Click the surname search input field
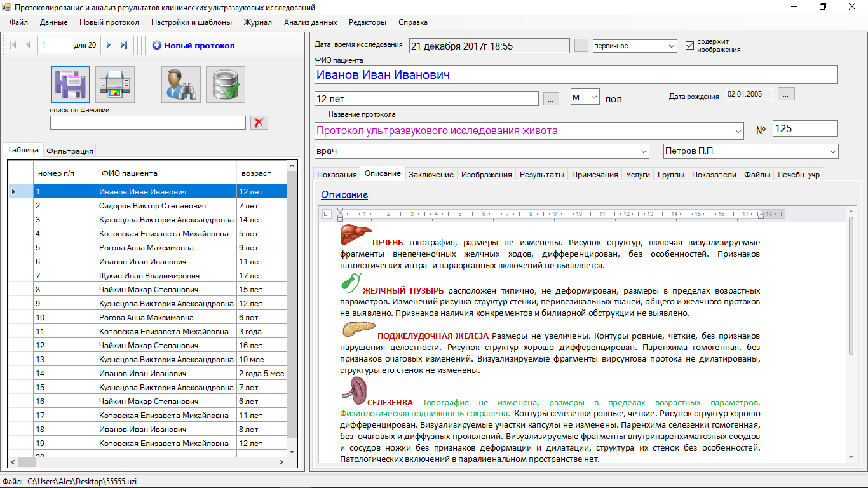 coord(147,123)
